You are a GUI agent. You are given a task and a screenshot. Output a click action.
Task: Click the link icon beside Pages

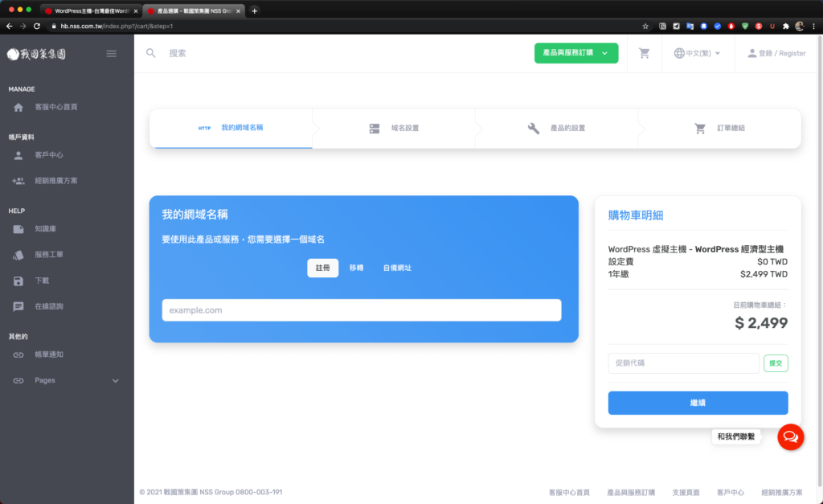[x=18, y=381]
